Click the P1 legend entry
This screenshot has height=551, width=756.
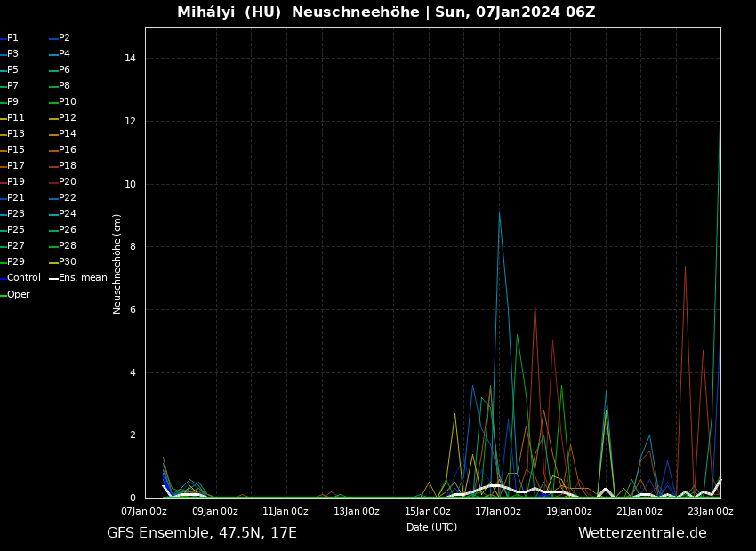pyautogui.click(x=12, y=38)
